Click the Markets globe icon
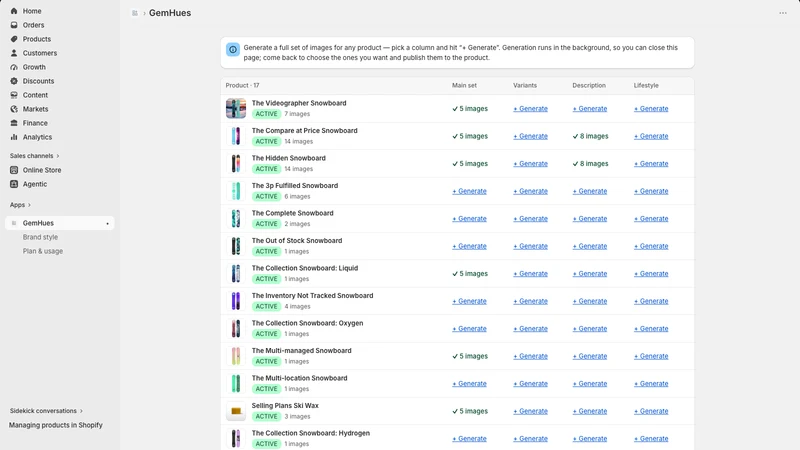This screenshot has height=450, width=800. 14,109
